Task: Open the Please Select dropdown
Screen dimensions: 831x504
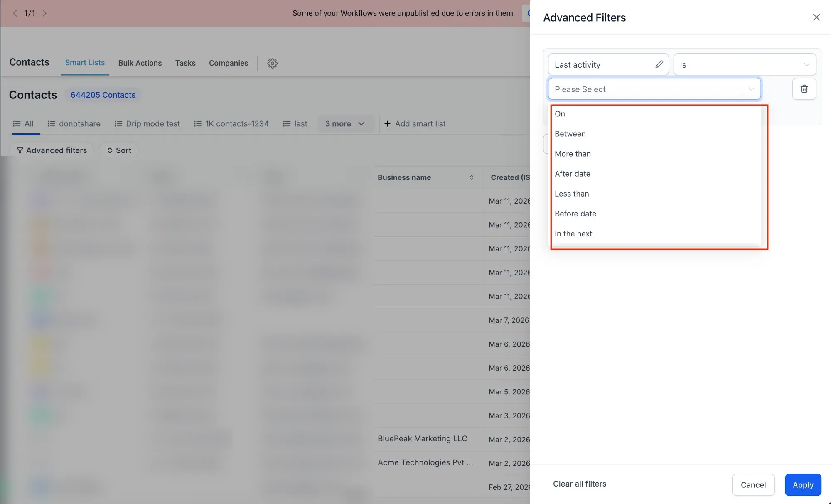Action: [x=654, y=89]
